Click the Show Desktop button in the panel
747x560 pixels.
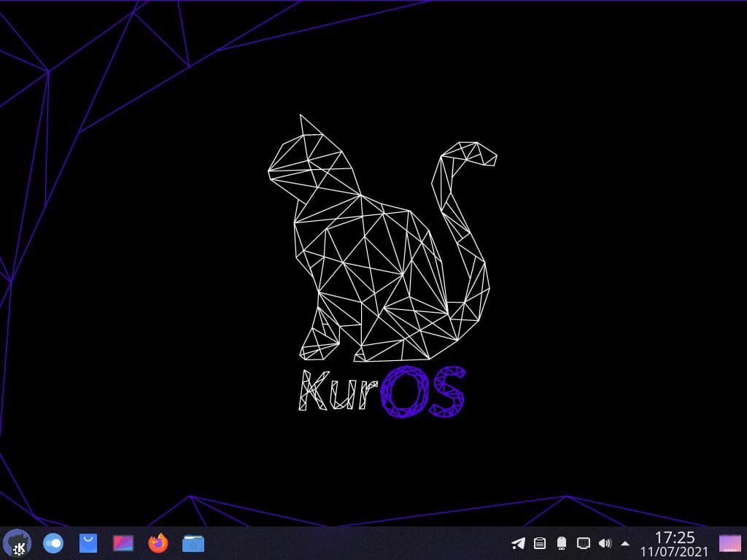(x=729, y=543)
